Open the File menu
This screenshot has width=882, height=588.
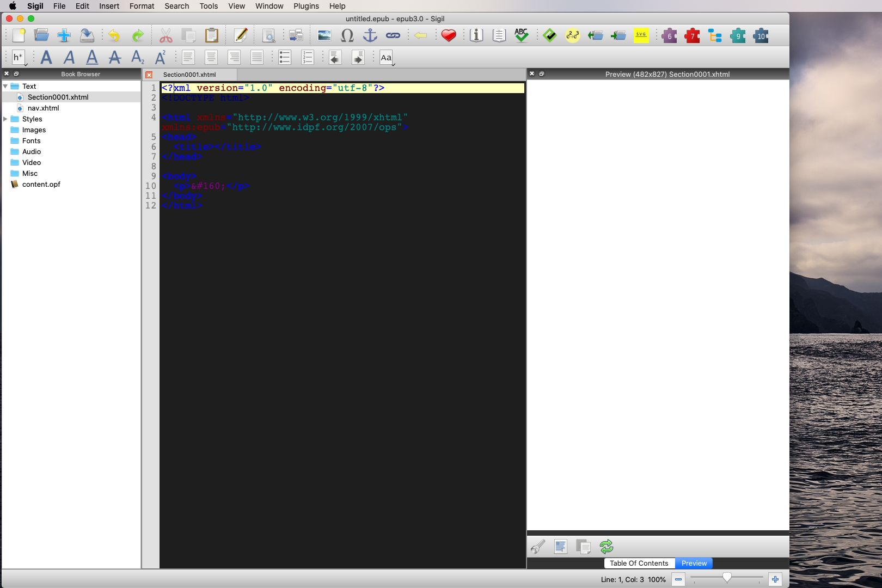pos(59,6)
